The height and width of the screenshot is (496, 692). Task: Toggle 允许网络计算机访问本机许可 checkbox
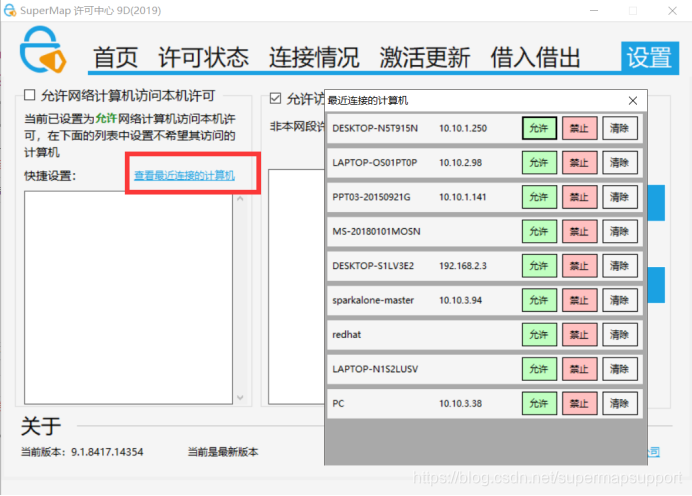coord(30,95)
